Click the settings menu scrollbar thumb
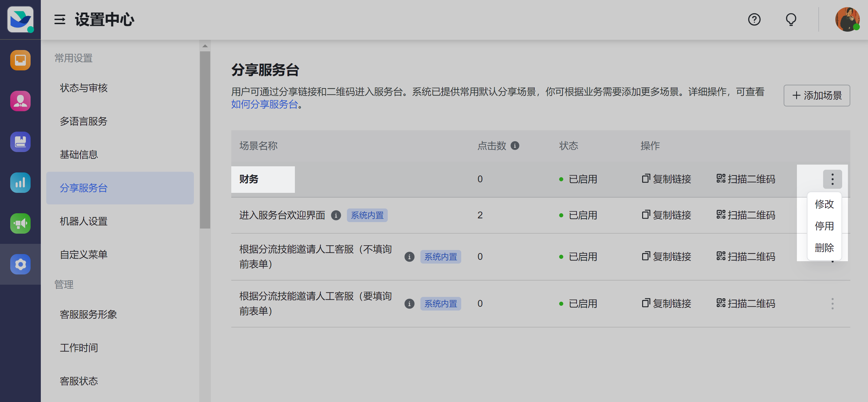This screenshot has width=868, height=402. 205,140
